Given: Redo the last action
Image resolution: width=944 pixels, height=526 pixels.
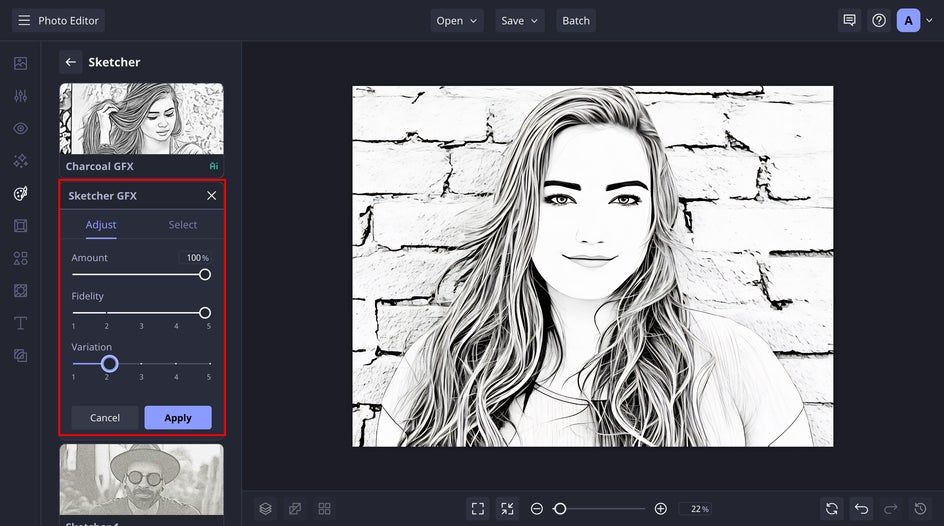Looking at the screenshot, I should click(x=891, y=509).
